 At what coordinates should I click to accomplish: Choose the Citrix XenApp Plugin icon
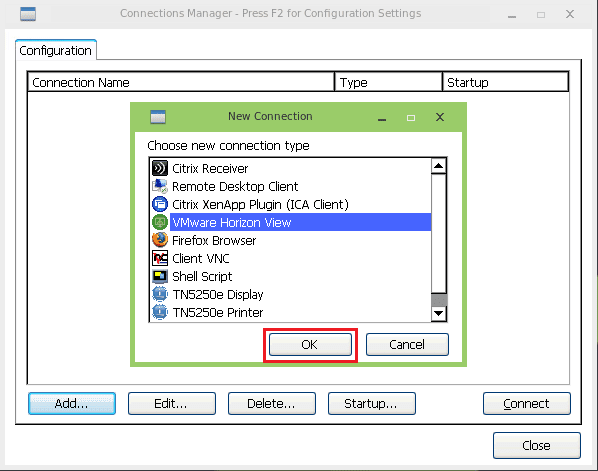coord(160,204)
